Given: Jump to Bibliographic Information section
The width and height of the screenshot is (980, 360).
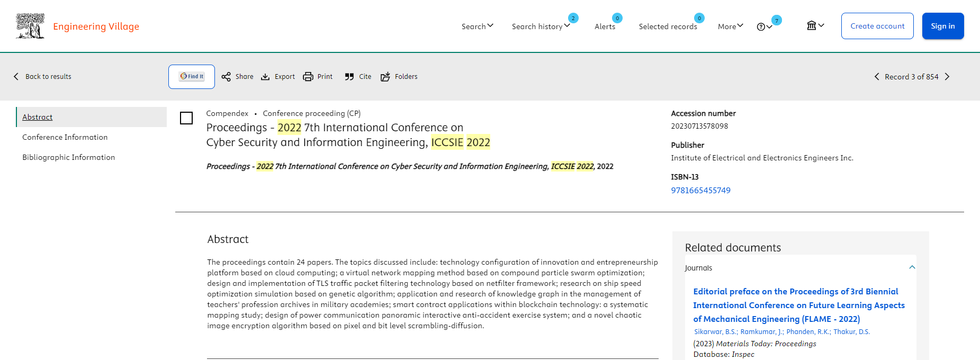Looking at the screenshot, I should (68, 157).
